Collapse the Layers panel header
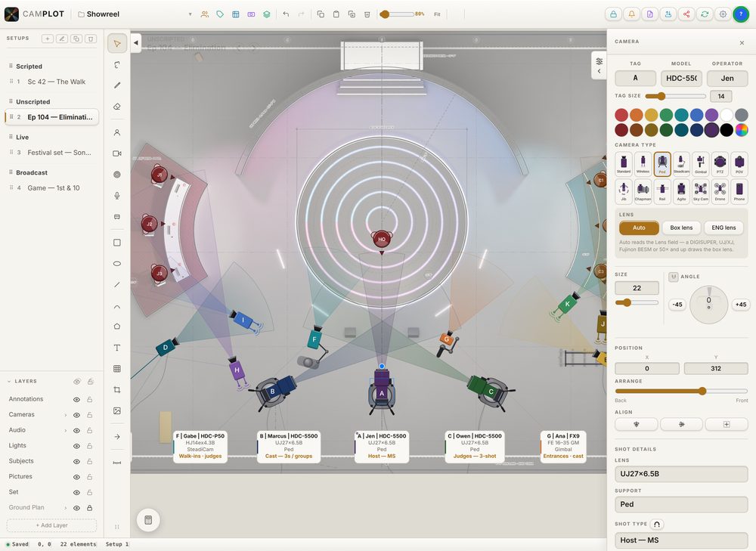The image size is (756, 551). pyautogui.click(x=8, y=381)
